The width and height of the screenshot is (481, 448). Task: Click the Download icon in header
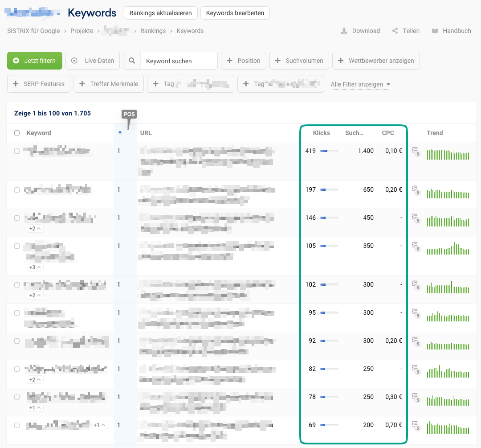tap(344, 31)
